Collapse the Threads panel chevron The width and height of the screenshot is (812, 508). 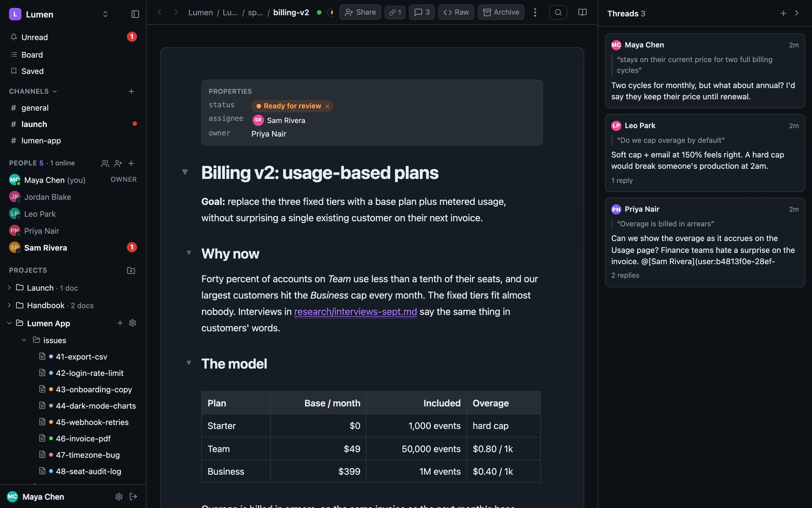point(796,13)
